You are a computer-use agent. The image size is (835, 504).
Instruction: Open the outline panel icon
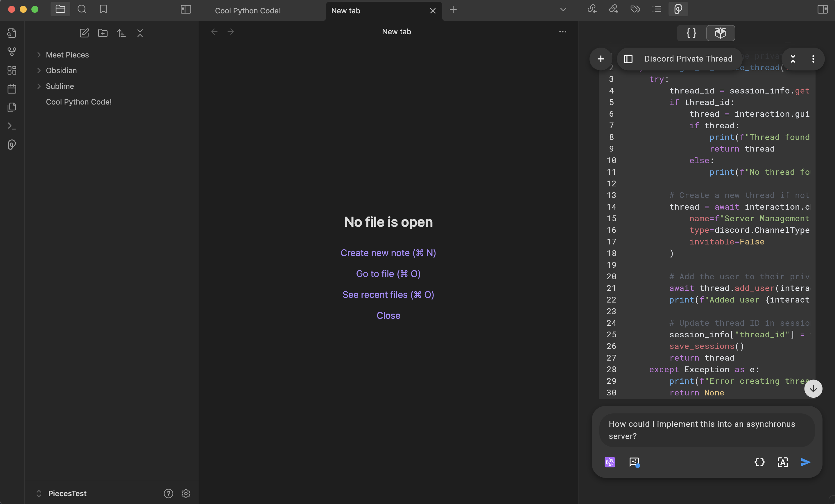click(657, 9)
